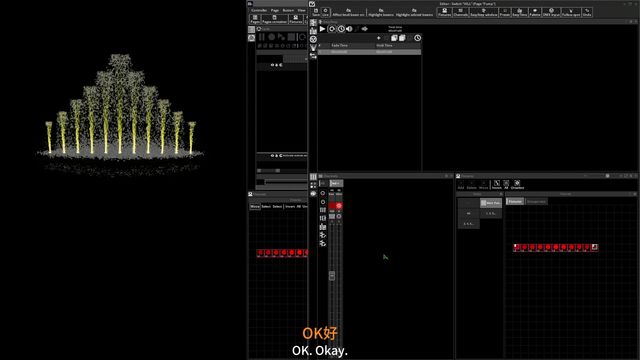The image size is (640, 360).
Task: Click the speaker icon in playback controls
Action: pyautogui.click(x=349, y=29)
